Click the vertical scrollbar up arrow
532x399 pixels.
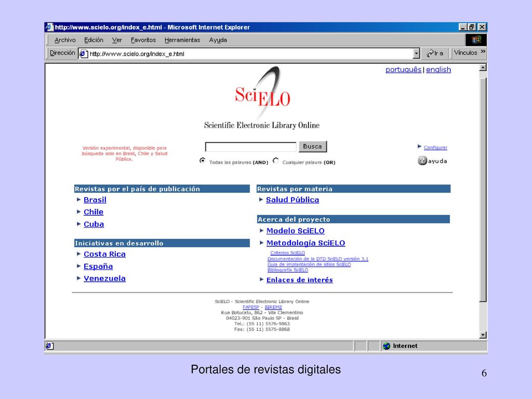[483, 68]
